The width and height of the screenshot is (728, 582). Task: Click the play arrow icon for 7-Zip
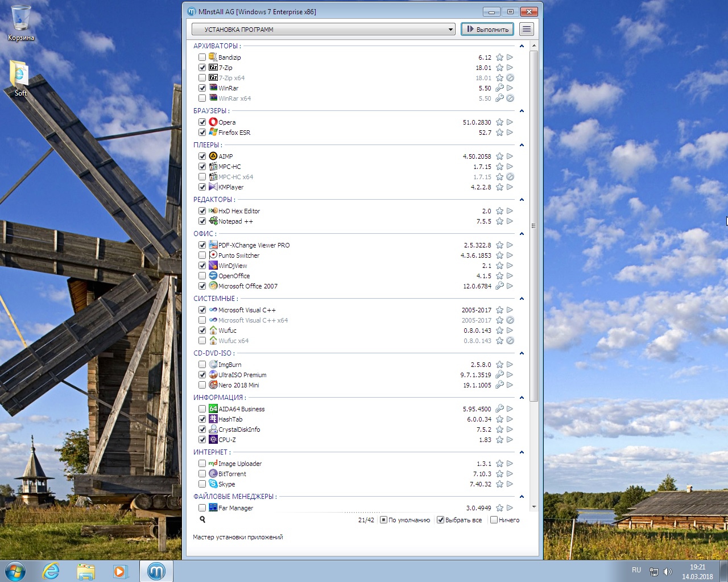pyautogui.click(x=510, y=68)
